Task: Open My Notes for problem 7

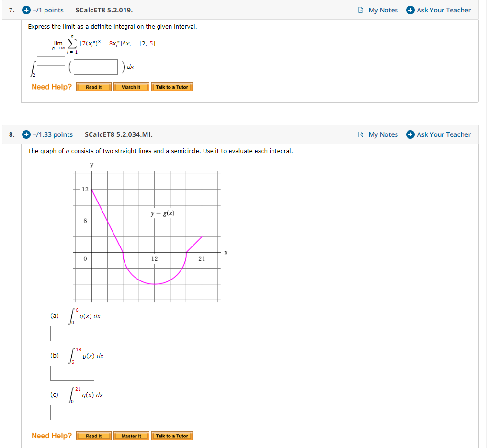Action: [382, 10]
